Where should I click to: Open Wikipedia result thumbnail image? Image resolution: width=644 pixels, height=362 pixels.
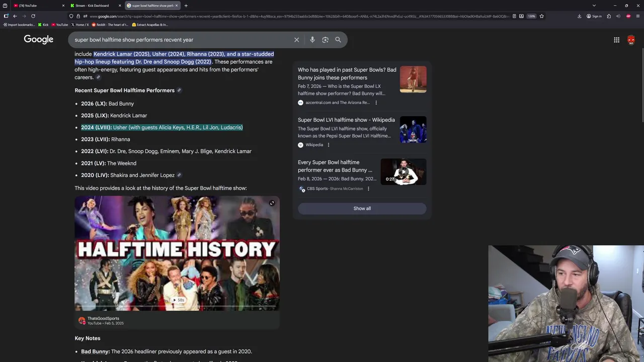[413, 130]
